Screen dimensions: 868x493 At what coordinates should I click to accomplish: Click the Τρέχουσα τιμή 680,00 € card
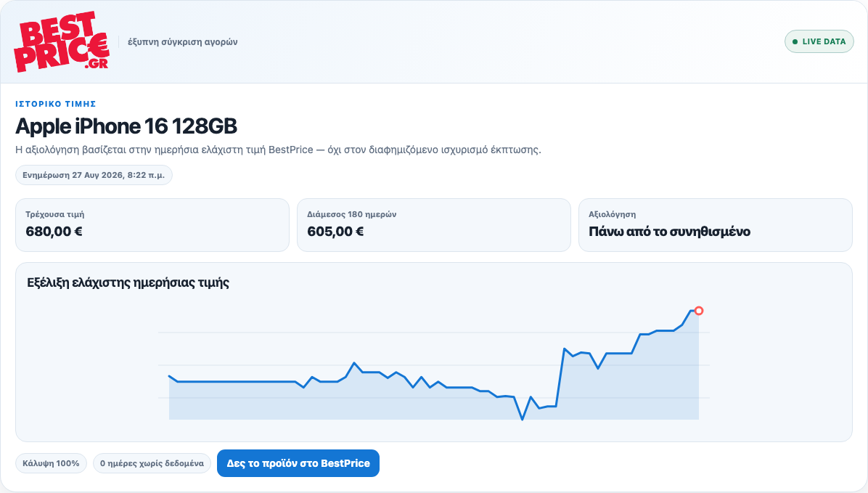152,225
